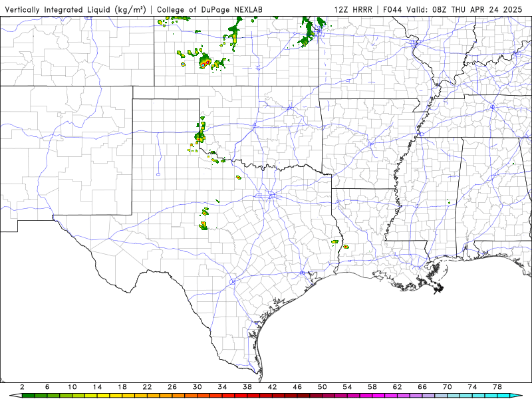Click the colorbar label "58"
The height and width of the screenshot is (399, 532).
(x=372, y=387)
